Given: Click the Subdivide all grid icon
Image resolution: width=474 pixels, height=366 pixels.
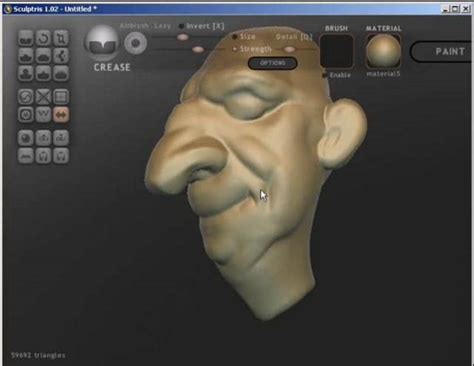Looking at the screenshot, I should click(x=61, y=97).
